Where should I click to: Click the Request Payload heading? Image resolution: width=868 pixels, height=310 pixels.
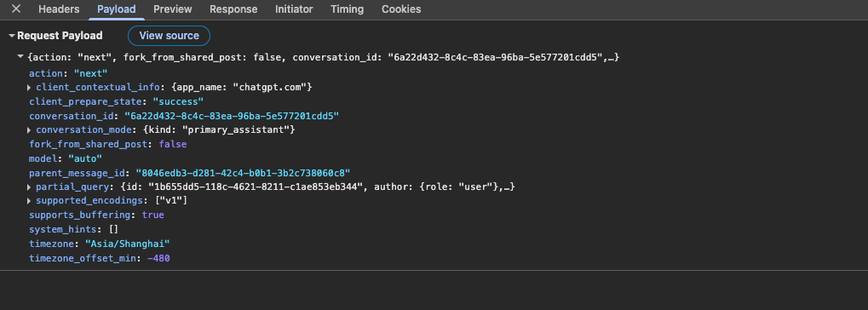click(60, 36)
